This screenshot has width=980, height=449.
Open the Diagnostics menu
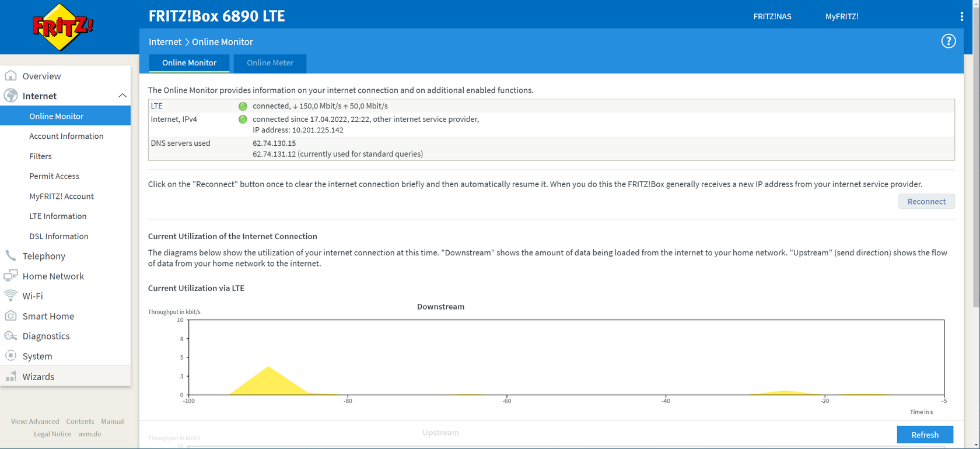46,336
